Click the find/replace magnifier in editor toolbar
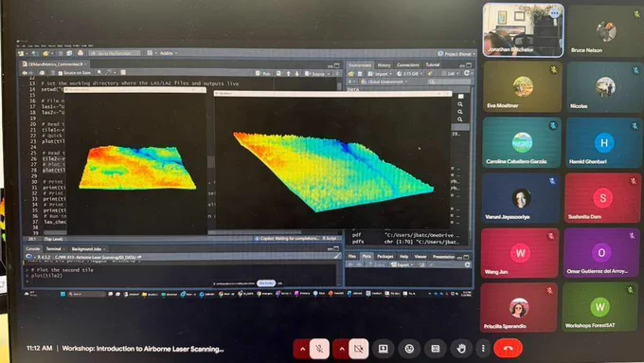The image size is (644, 363). [x=99, y=73]
